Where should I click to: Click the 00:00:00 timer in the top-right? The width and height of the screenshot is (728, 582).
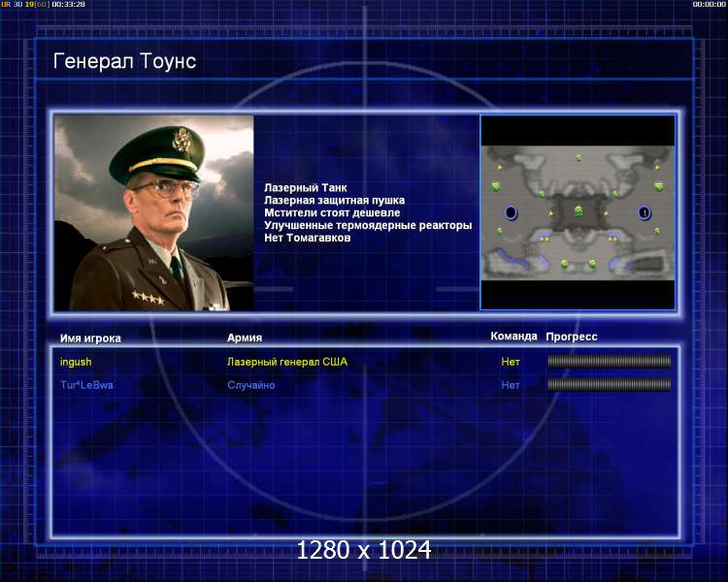[x=709, y=4]
